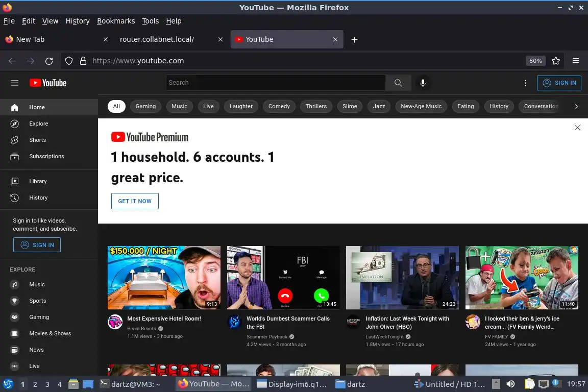
Task: Open News in sidebar
Action: coord(49,350)
